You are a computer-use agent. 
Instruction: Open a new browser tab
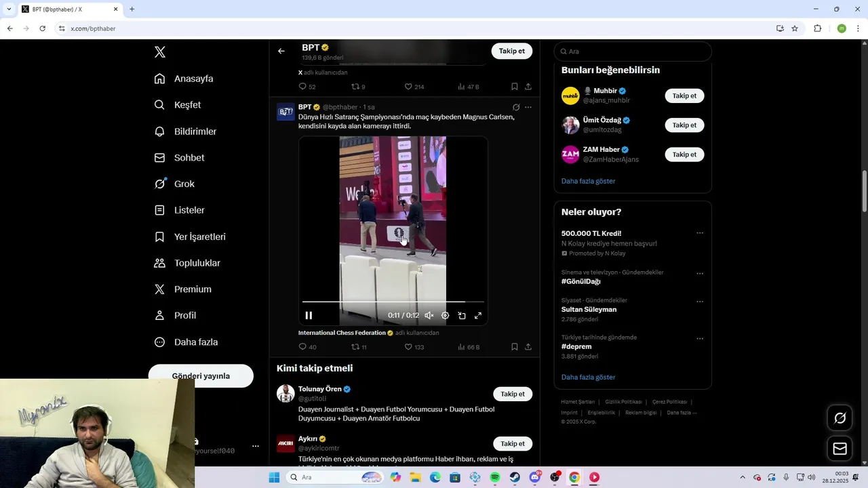[132, 9]
